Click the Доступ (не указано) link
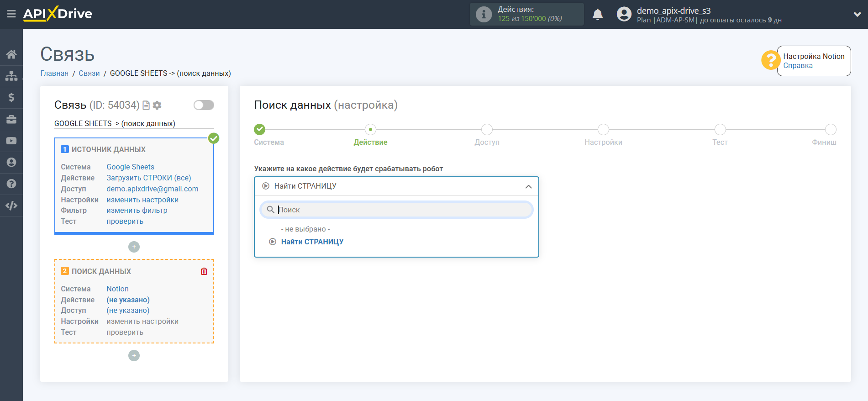This screenshot has height=401, width=868. [128, 311]
